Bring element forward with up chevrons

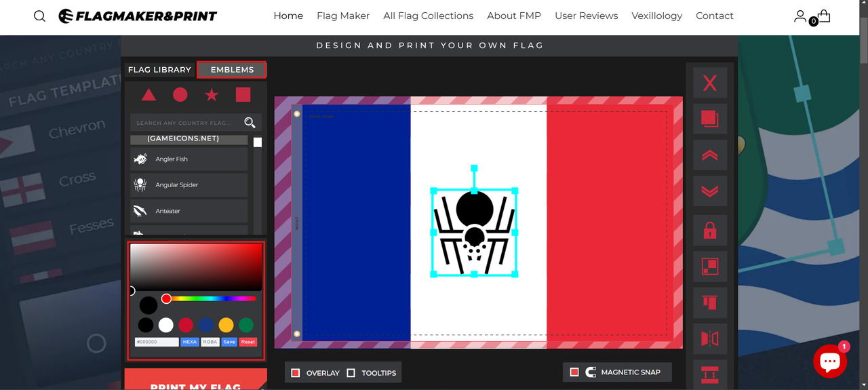click(x=710, y=155)
